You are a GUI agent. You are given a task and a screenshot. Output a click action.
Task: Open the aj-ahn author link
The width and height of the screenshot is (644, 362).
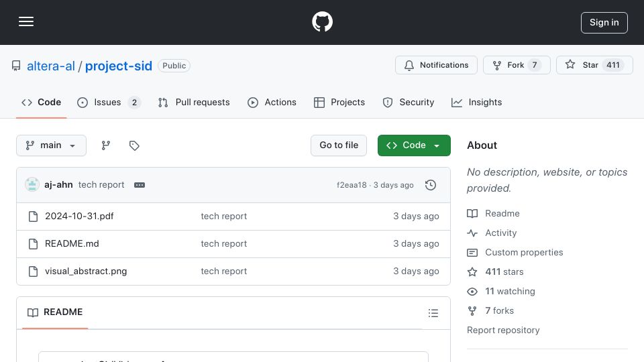click(58, 185)
